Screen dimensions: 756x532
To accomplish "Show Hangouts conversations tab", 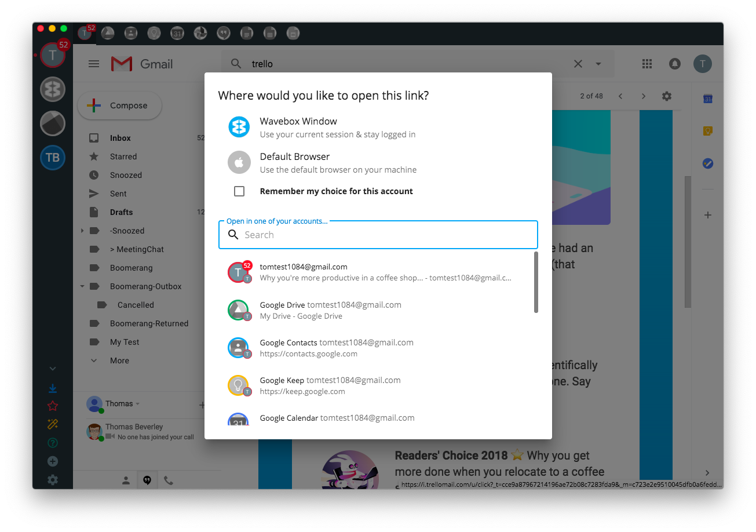I will 147,480.
